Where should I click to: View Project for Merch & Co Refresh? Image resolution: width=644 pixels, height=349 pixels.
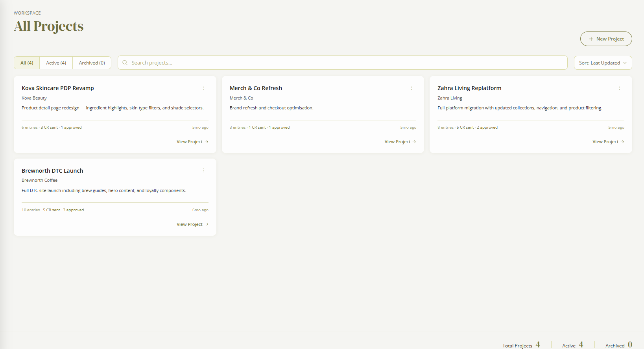tap(400, 142)
